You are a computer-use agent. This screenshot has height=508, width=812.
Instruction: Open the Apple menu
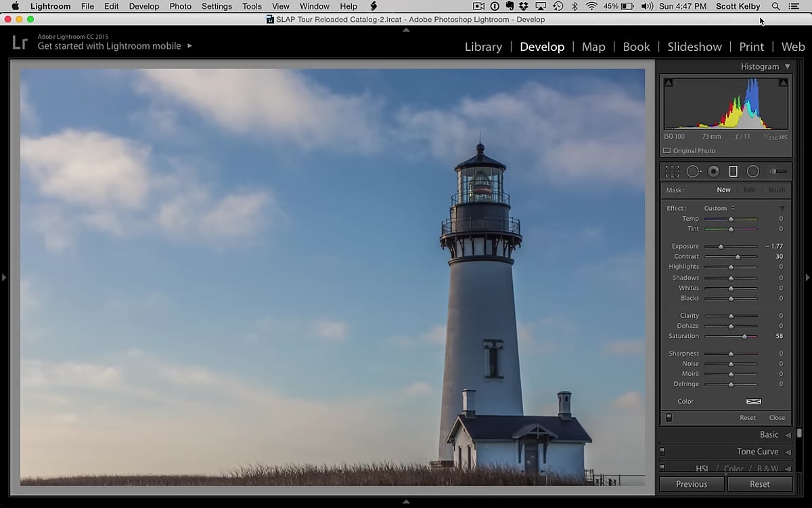click(15, 6)
